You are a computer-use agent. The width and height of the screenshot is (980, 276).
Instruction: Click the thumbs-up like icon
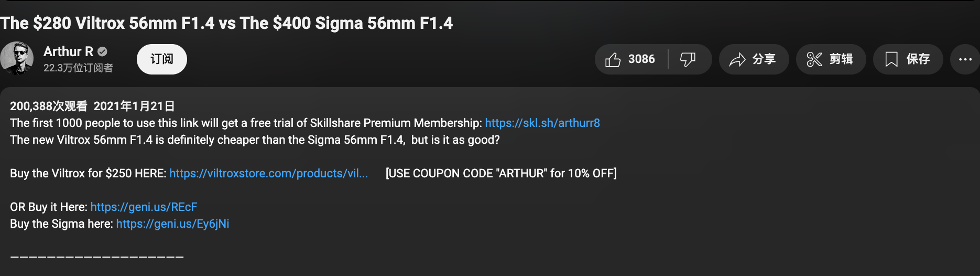613,59
